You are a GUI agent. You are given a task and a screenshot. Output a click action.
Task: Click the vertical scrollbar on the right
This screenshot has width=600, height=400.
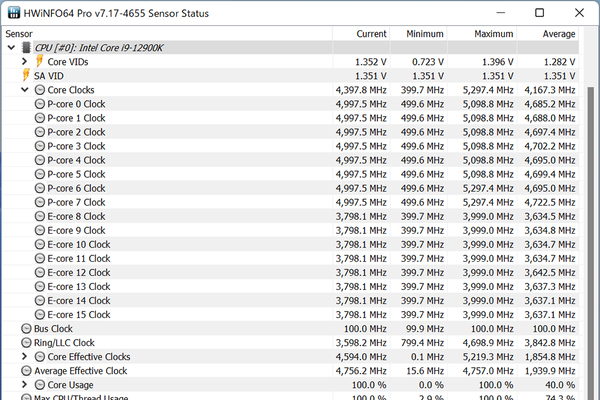click(590, 200)
